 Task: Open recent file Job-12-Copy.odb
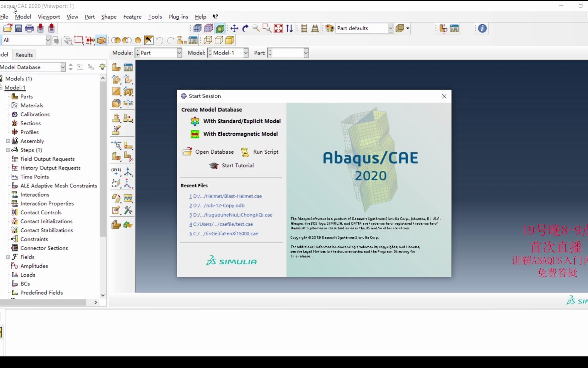pos(217,205)
